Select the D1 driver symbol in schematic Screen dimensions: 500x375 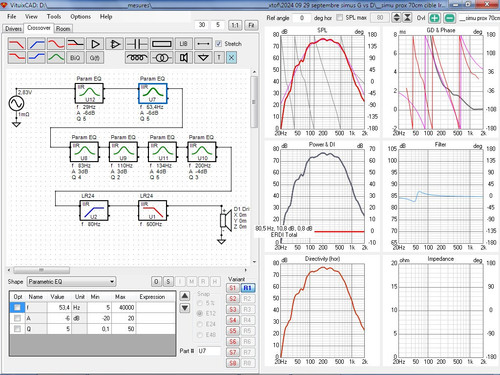[x=226, y=220]
